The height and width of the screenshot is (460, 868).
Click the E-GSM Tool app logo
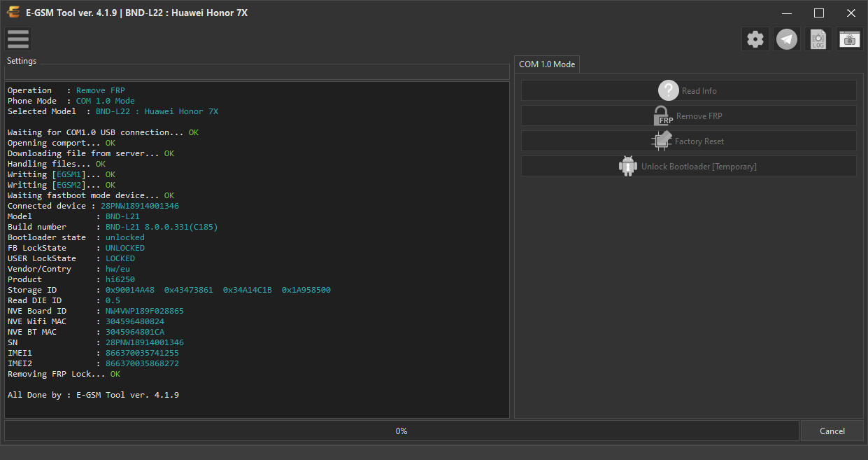pyautogui.click(x=13, y=13)
